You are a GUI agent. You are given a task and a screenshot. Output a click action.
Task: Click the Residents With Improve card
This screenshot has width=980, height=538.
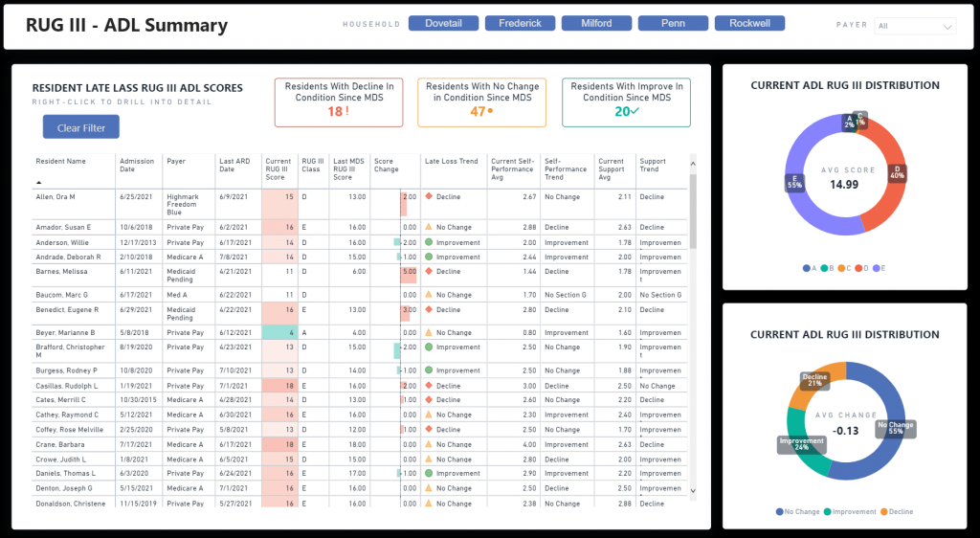[x=626, y=102]
